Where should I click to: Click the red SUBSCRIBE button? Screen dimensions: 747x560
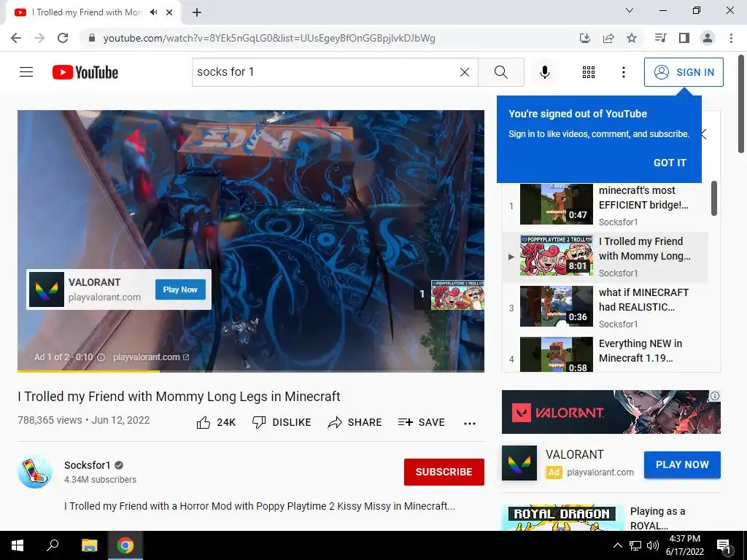[x=444, y=472]
